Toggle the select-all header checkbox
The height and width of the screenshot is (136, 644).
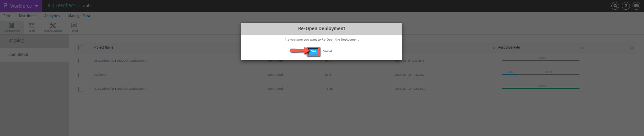pyautogui.click(x=81, y=48)
